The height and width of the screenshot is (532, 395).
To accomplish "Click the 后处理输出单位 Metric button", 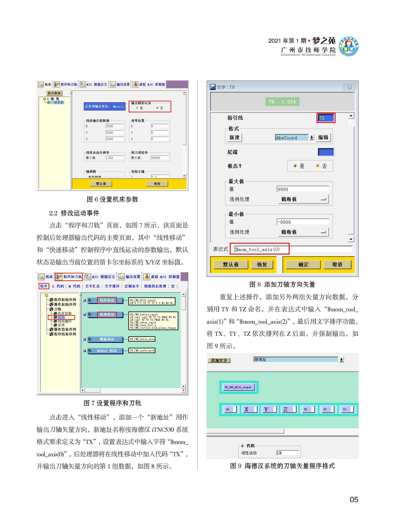I will pos(105,106).
